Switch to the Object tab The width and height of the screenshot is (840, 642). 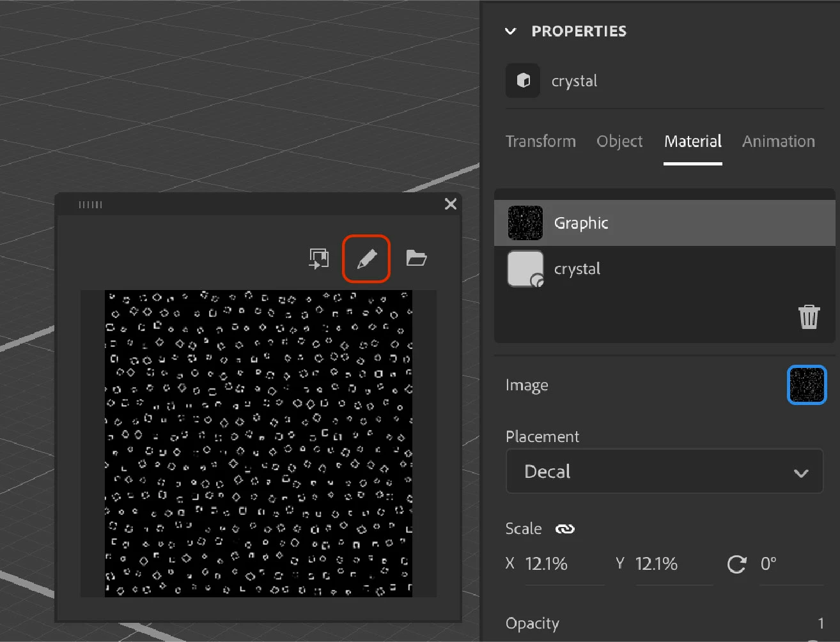tap(619, 141)
